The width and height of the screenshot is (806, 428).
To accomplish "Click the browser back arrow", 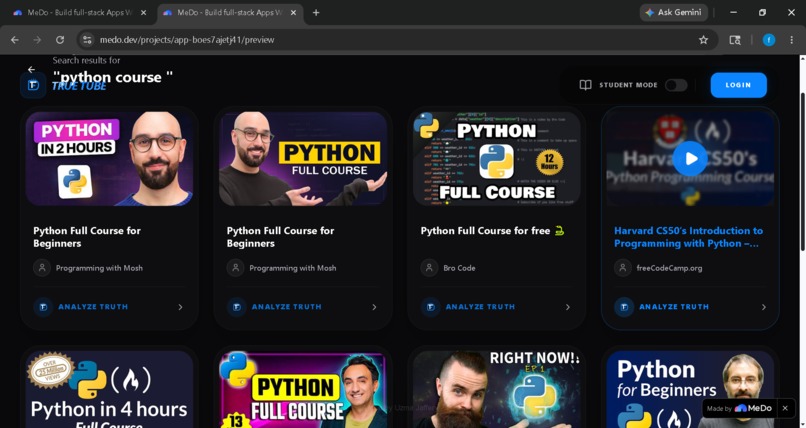I will pyautogui.click(x=15, y=40).
